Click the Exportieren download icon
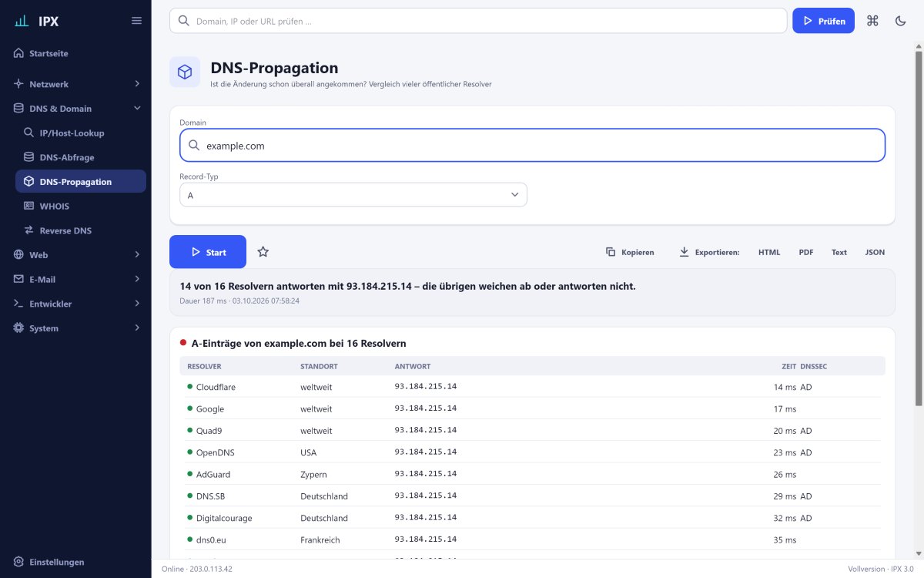Screen dimensions: 924x578 click(x=684, y=252)
